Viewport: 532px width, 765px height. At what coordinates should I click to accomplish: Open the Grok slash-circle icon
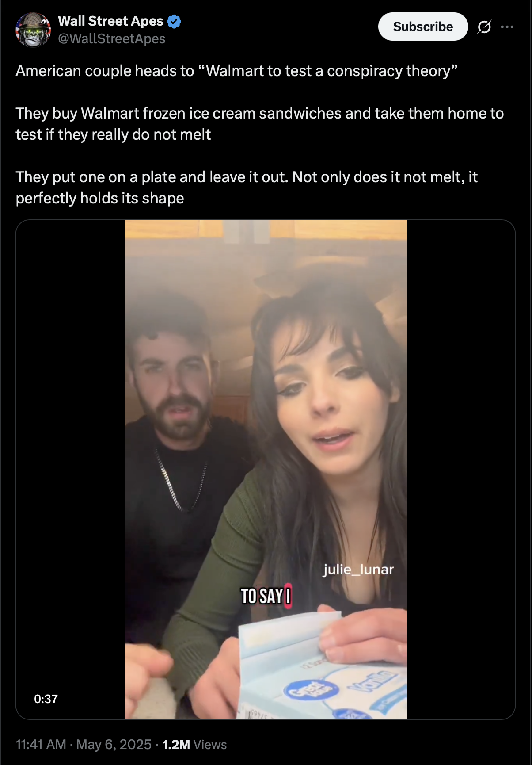click(x=484, y=27)
